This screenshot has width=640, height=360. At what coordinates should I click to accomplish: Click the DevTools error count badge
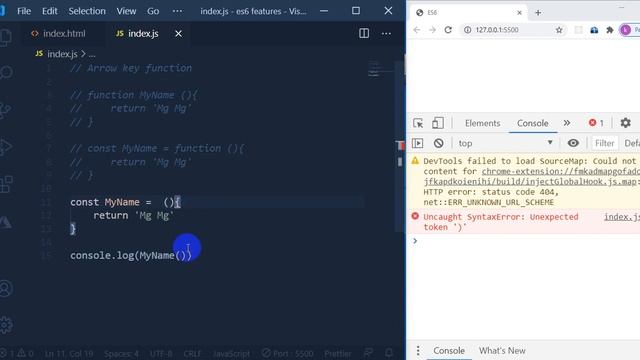click(596, 123)
